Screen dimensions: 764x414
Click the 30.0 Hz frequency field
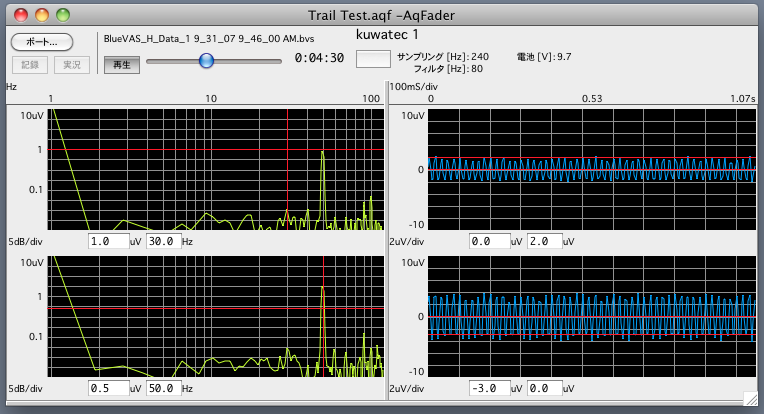pos(164,241)
